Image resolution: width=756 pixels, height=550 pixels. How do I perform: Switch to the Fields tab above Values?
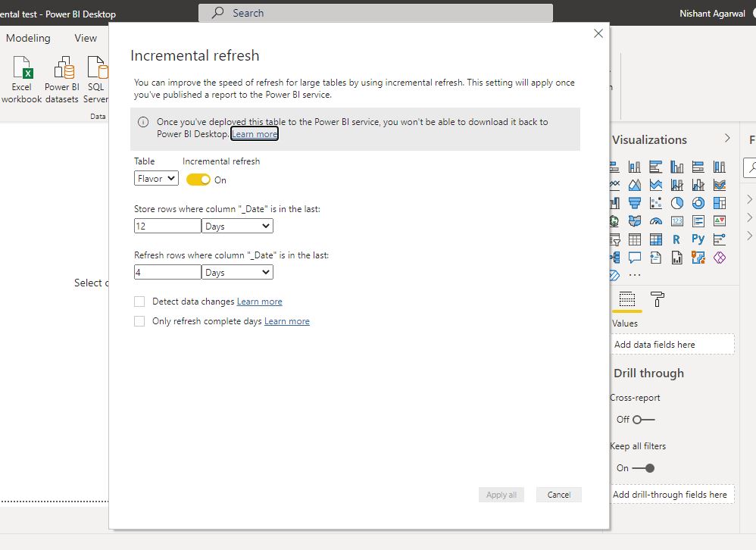[626, 299]
